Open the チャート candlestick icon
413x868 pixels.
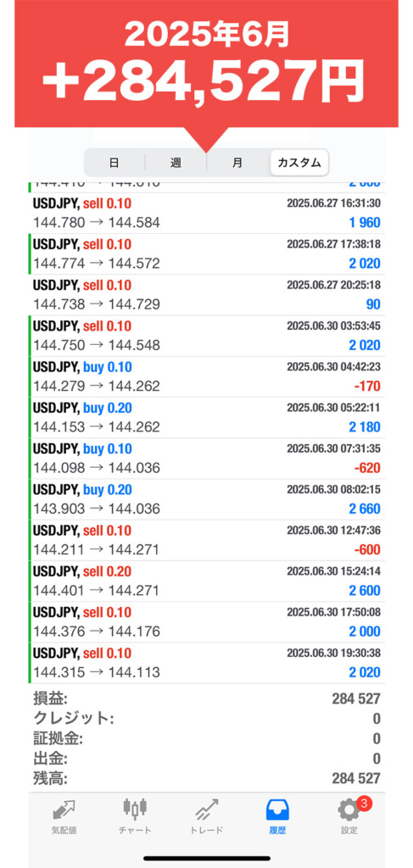click(x=135, y=809)
